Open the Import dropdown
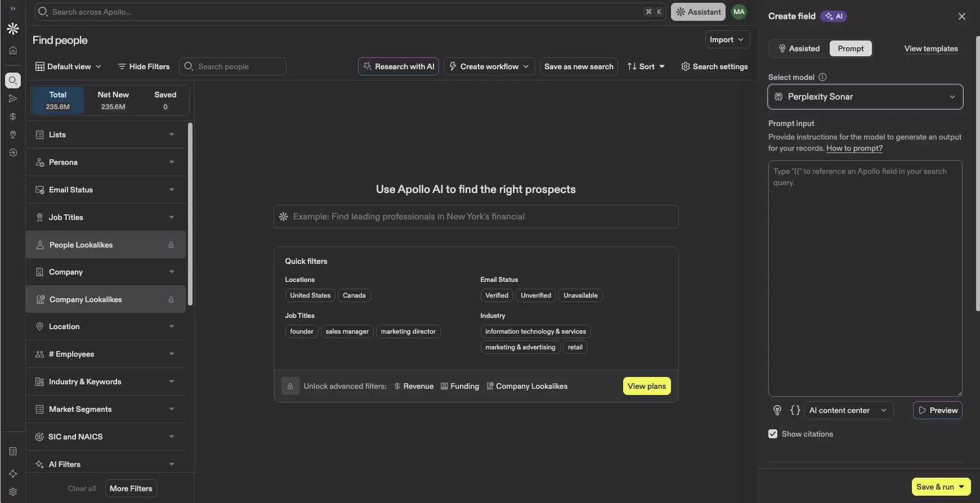 (727, 39)
